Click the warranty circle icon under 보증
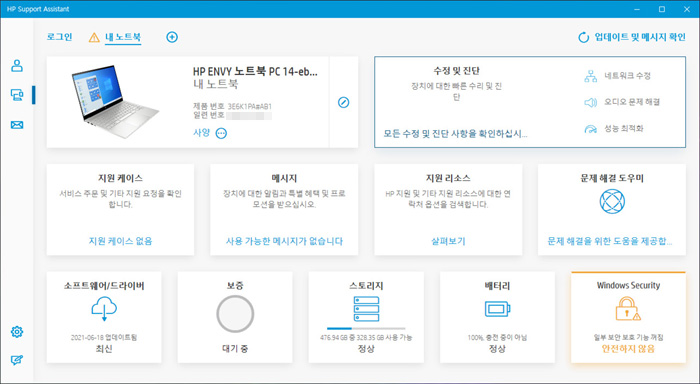Screen dimensions: 700x384 click(235, 314)
